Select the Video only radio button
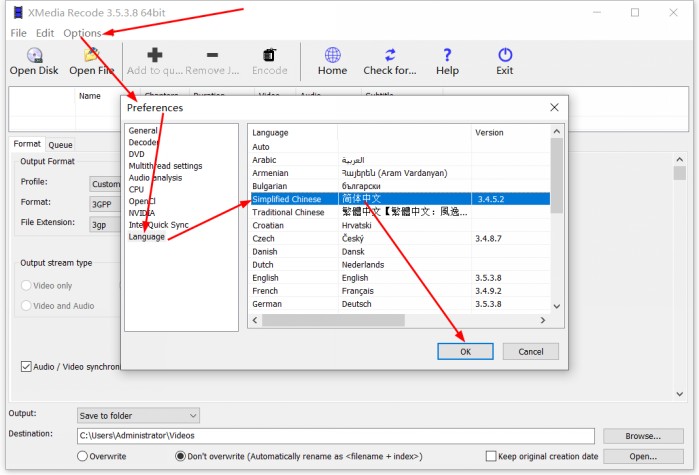 26,285
